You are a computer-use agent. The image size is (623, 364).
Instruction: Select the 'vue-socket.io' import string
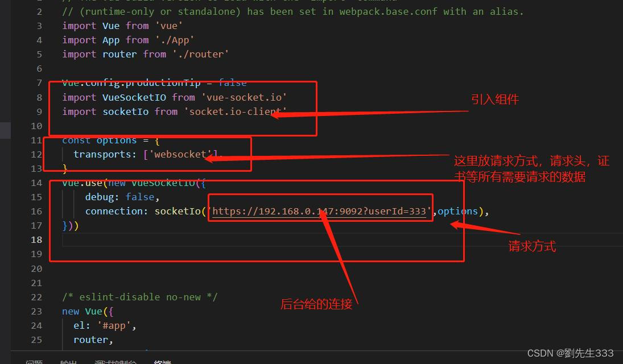coord(245,97)
